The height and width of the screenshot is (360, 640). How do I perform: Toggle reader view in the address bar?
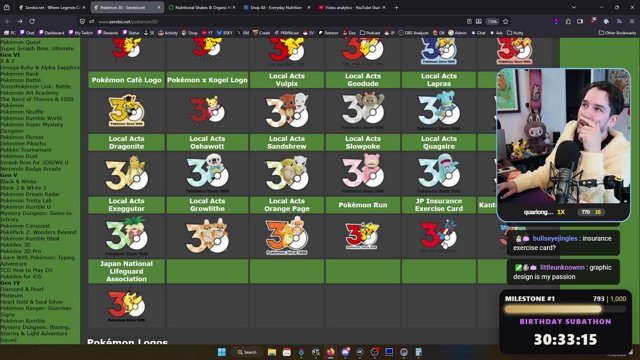point(469,21)
